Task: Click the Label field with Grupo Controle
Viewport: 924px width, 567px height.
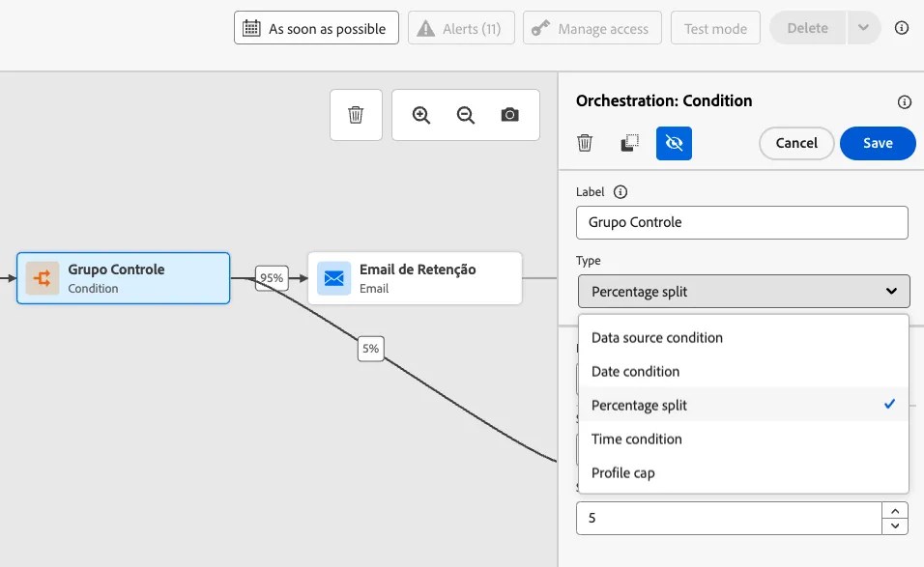Action: tap(742, 222)
